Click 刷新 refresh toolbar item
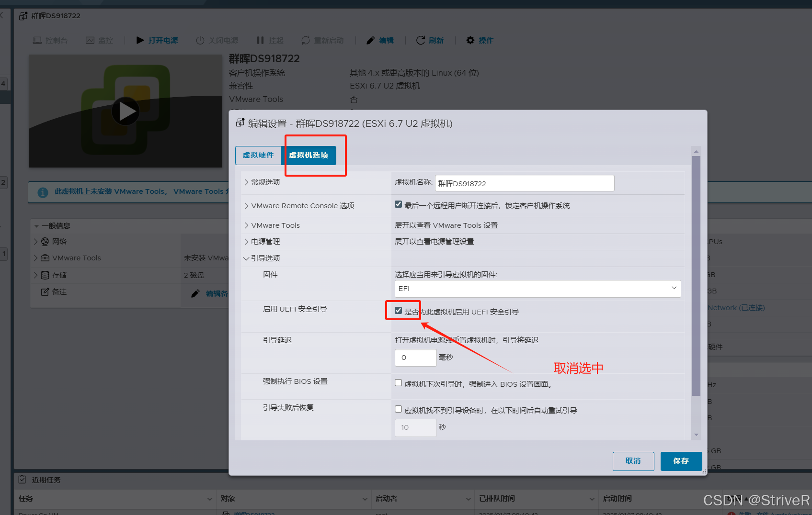Image resolution: width=812 pixels, height=515 pixels. click(x=430, y=41)
